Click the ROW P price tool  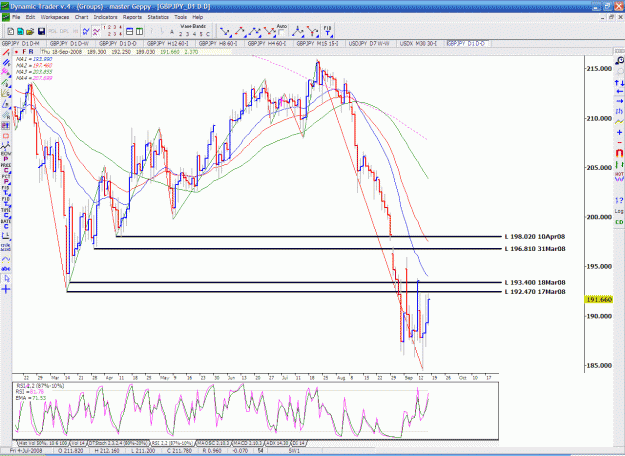point(6,157)
